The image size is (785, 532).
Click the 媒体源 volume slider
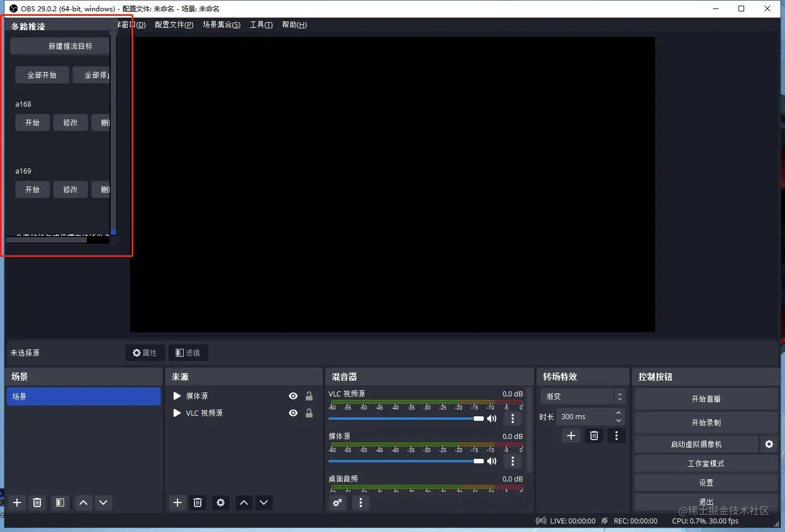(406, 461)
